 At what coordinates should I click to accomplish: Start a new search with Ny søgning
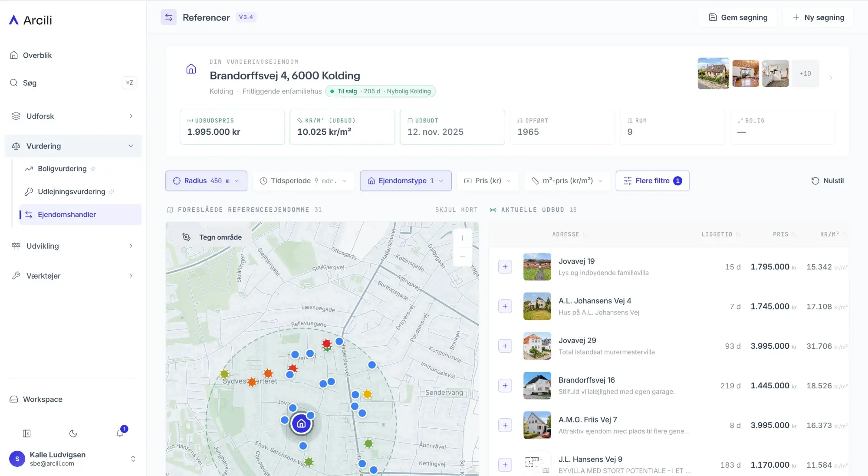tap(818, 17)
